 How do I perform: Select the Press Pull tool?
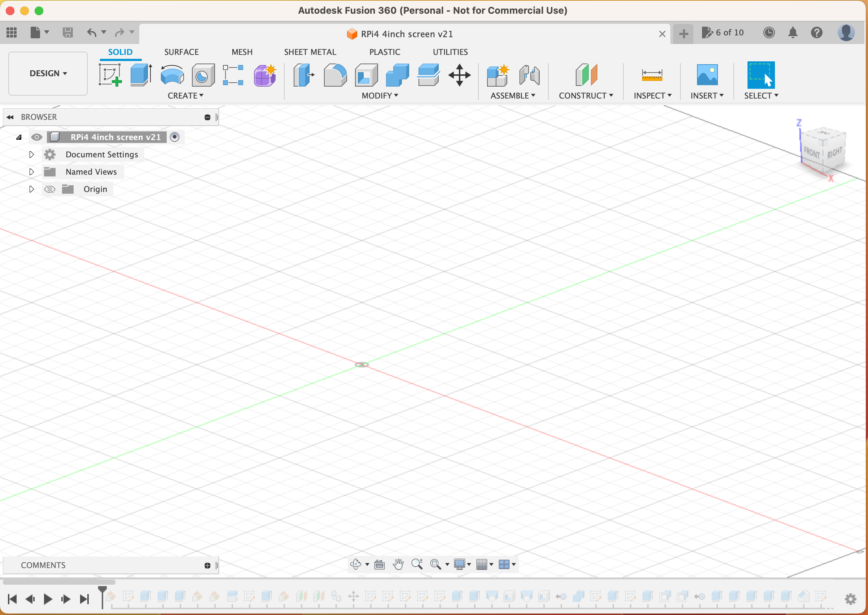pyautogui.click(x=304, y=75)
